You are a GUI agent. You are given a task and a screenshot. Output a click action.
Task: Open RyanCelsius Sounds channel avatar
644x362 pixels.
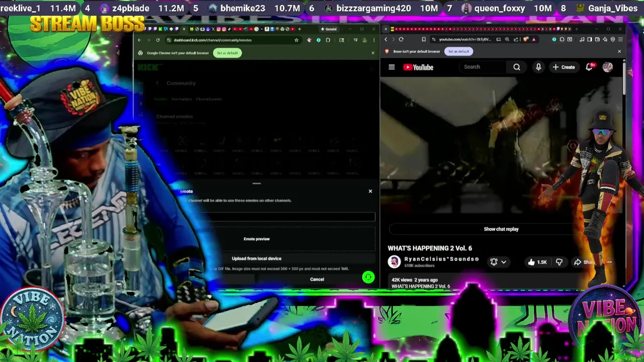pos(394,261)
